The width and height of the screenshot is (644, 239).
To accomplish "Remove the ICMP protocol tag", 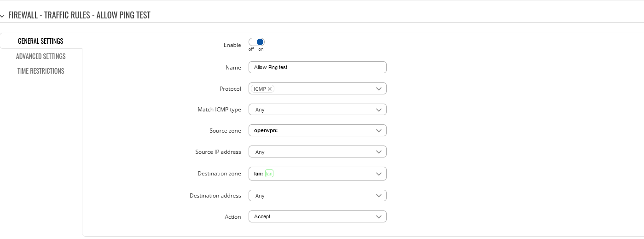I will click(x=270, y=89).
